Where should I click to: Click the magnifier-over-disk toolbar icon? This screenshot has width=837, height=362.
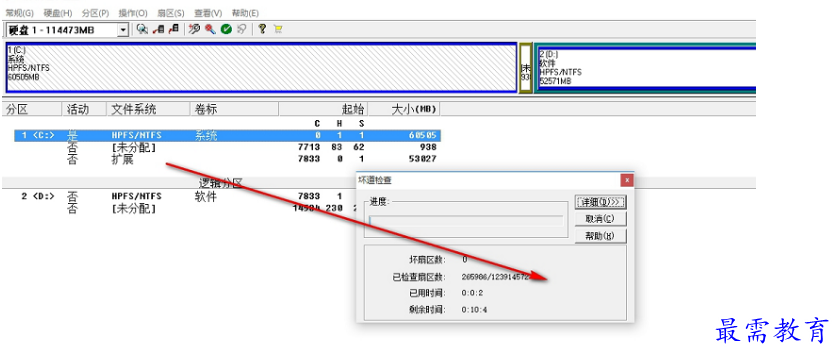[142, 29]
